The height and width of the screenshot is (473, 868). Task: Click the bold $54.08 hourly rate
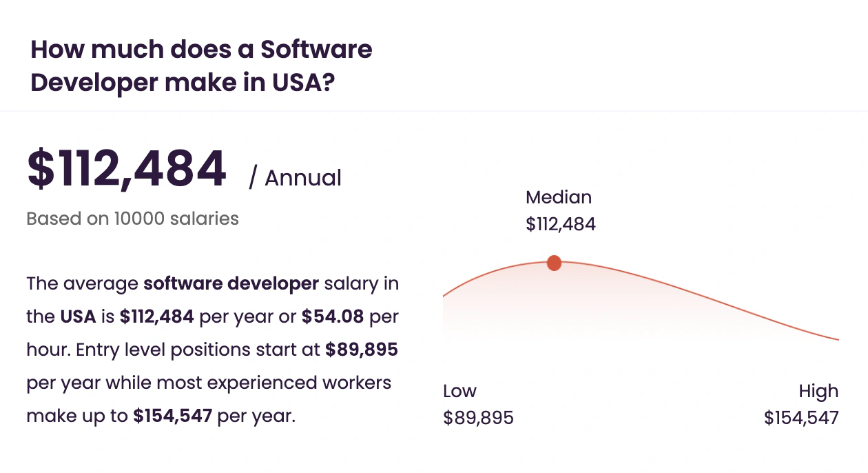pyautogui.click(x=333, y=316)
